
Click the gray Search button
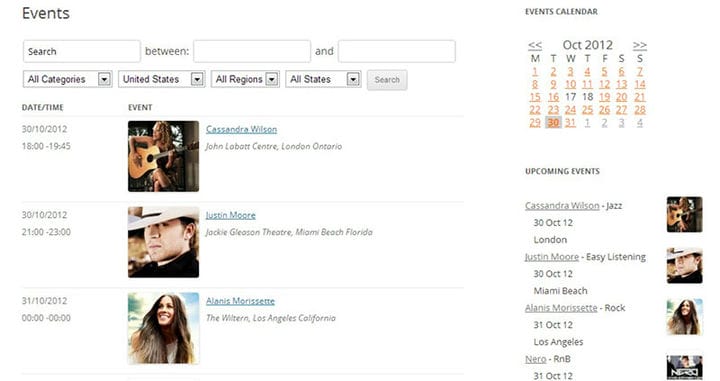click(x=387, y=80)
